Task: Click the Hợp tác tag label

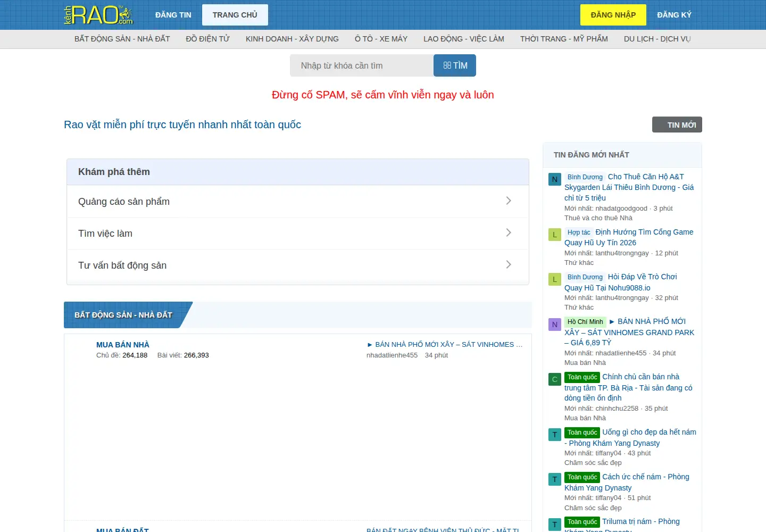Action: click(x=579, y=232)
